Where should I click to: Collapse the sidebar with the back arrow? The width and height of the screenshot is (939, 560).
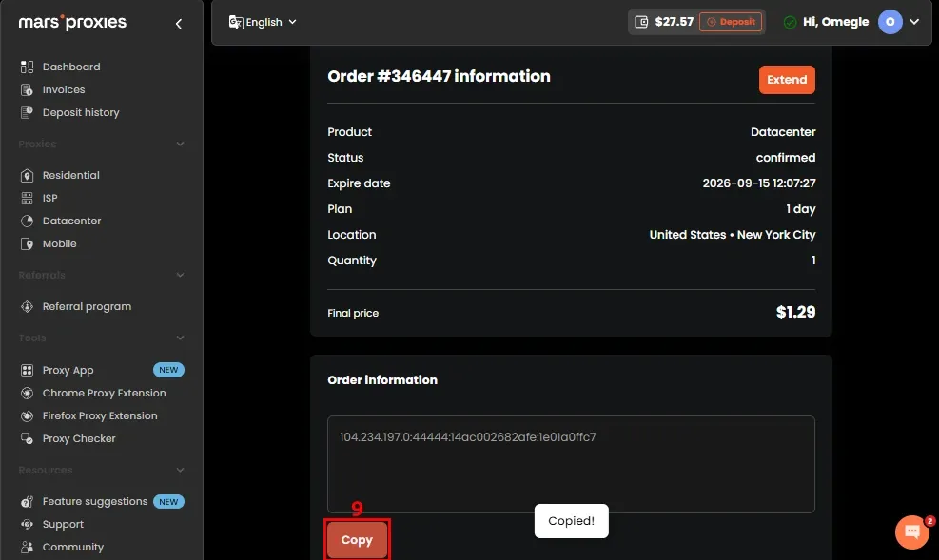click(x=179, y=24)
